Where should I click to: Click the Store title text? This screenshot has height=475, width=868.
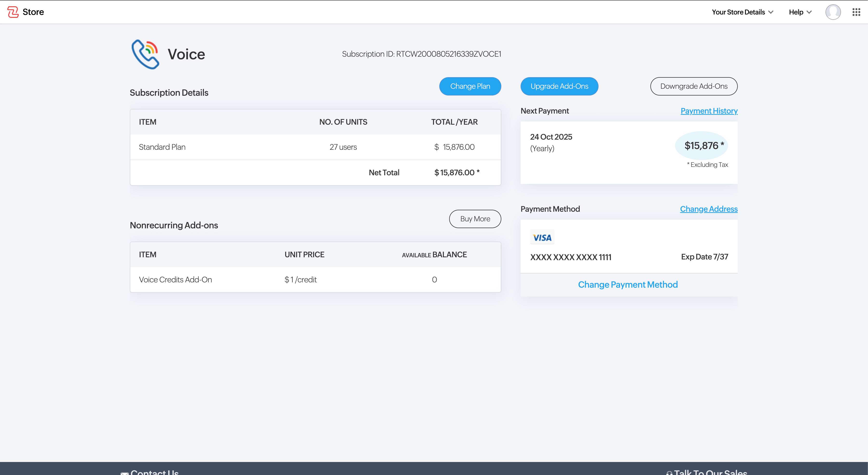click(x=33, y=12)
